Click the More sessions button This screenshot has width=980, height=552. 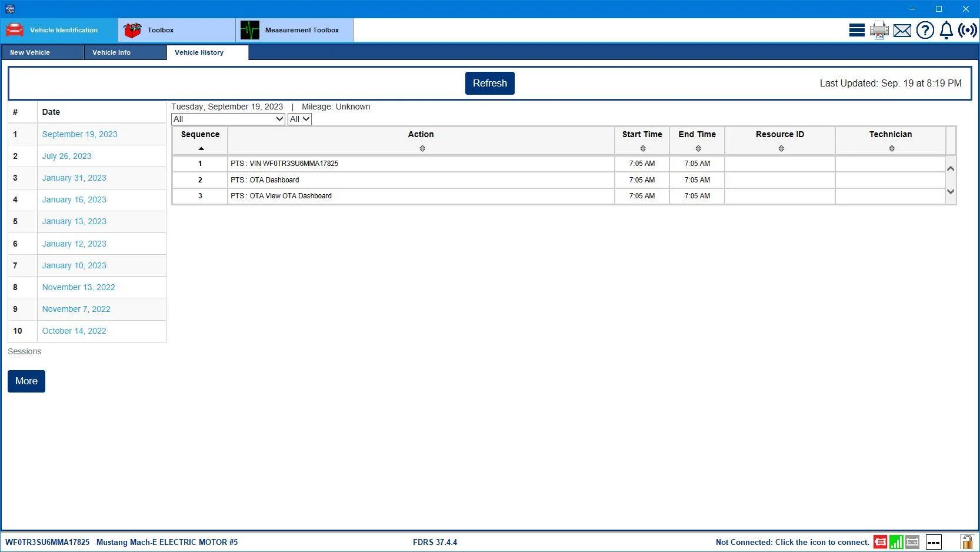point(26,381)
